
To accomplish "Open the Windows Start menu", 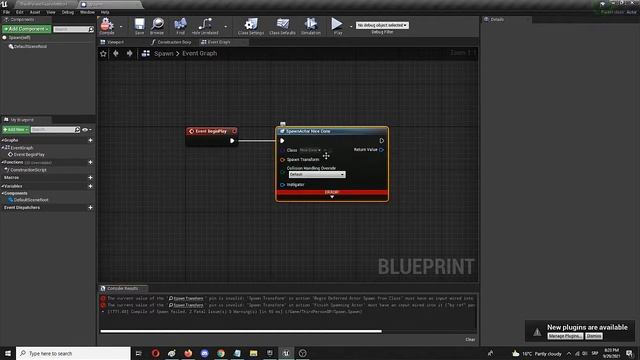I will tap(7, 353).
